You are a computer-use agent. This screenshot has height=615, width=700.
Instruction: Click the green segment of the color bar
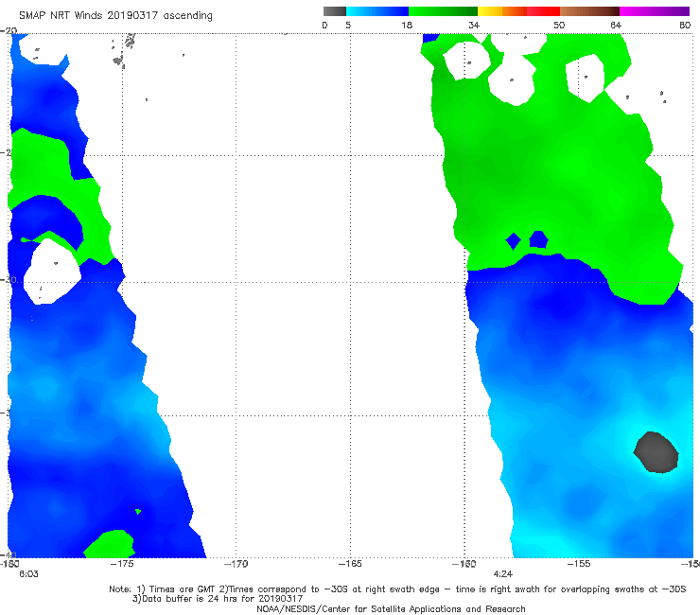pyautogui.click(x=443, y=11)
